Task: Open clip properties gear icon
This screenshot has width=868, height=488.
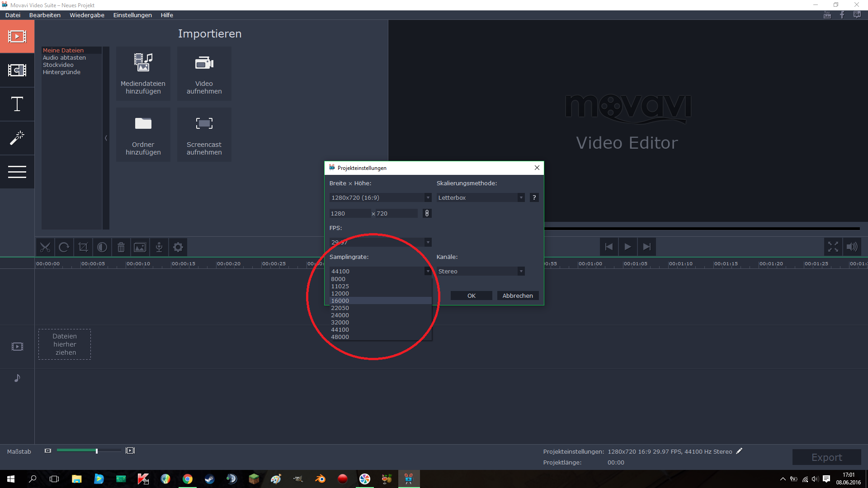Action: (x=178, y=247)
